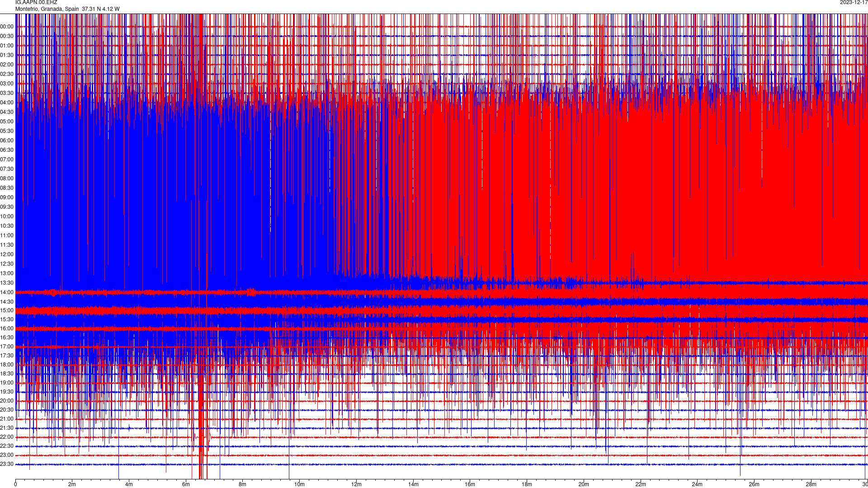Screen dimensions: 868x488
Task: Click the 22m tick on the time axis
Action: coord(640,484)
